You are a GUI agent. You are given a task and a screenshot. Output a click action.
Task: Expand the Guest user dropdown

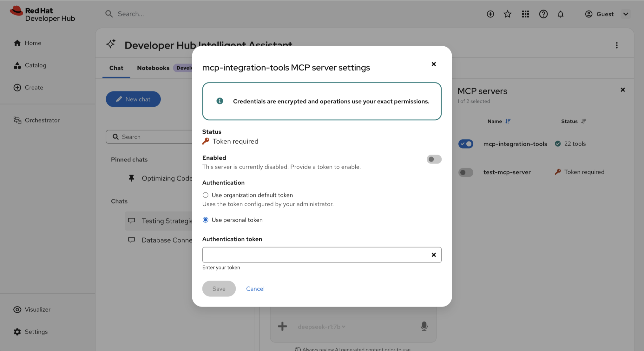(x=626, y=14)
